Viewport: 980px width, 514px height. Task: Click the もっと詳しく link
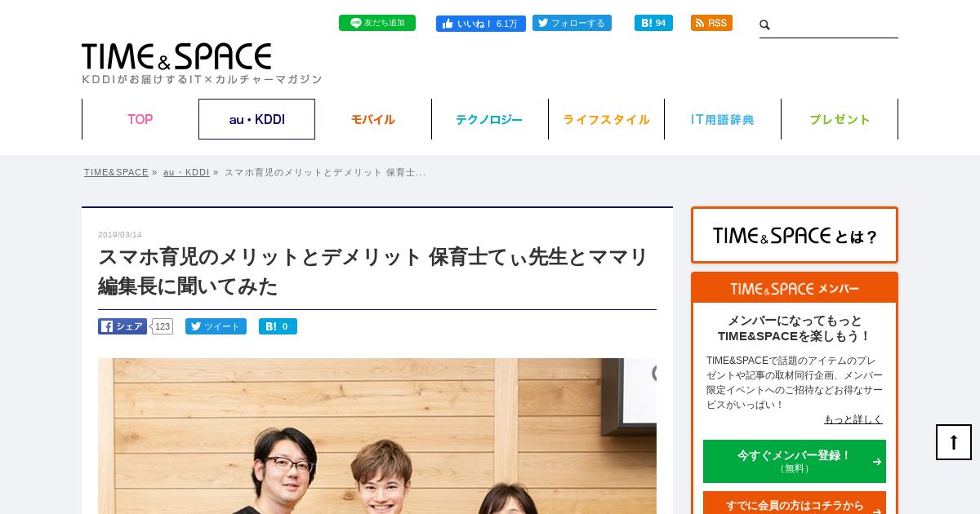[853, 419]
